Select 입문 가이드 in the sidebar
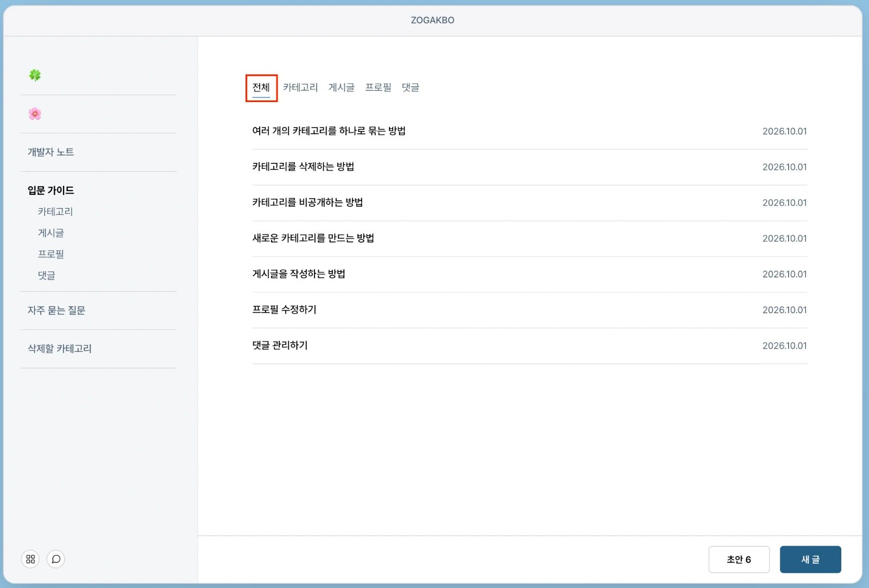The width and height of the screenshot is (869, 588). (51, 191)
